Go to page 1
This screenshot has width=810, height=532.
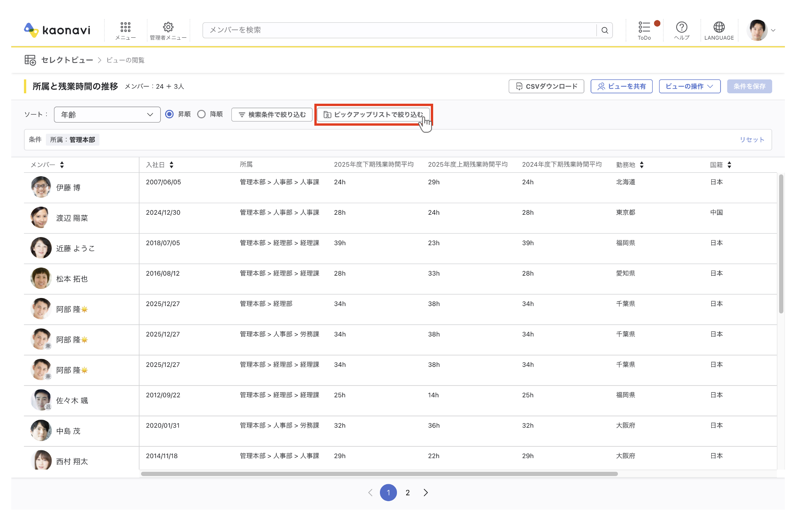pos(388,492)
